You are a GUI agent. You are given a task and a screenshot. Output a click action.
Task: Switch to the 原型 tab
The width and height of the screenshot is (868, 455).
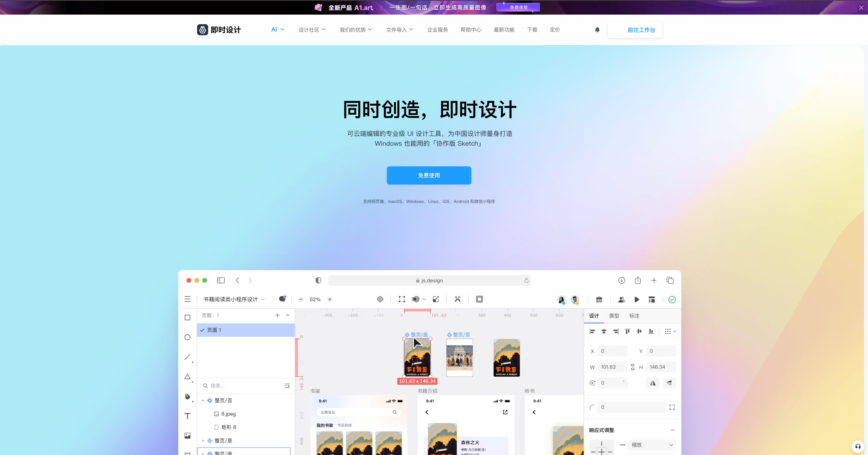pos(614,316)
